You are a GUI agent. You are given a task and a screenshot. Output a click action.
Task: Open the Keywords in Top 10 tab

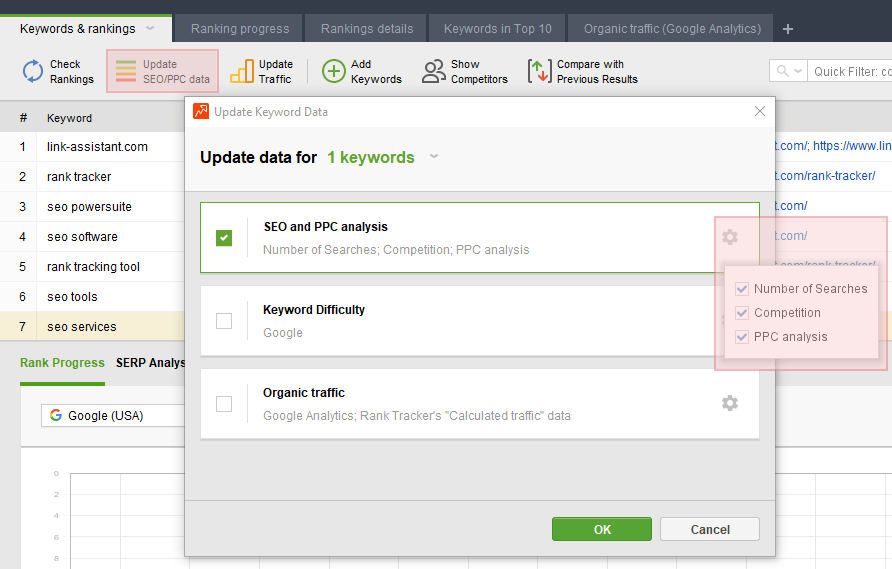coord(498,28)
